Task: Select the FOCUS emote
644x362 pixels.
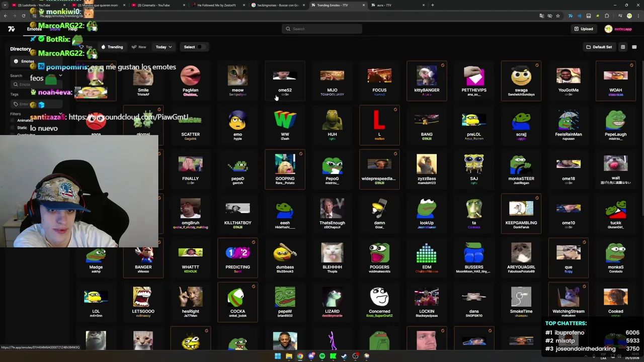Action: click(379, 81)
